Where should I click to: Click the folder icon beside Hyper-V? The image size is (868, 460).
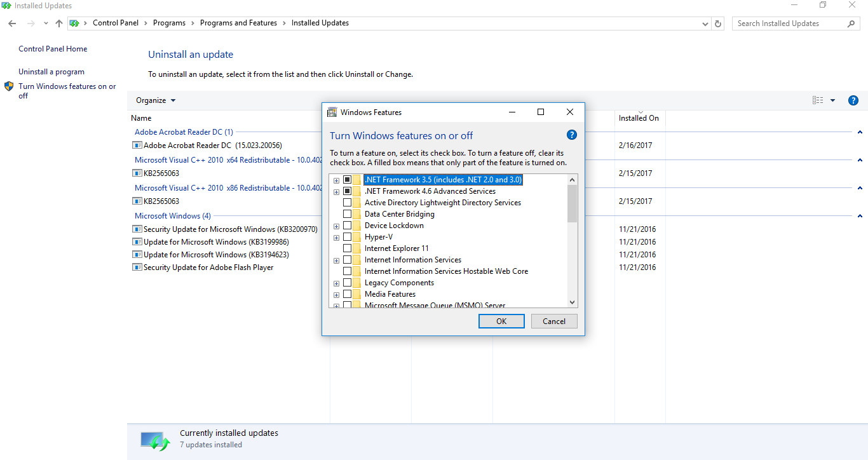[356, 237]
